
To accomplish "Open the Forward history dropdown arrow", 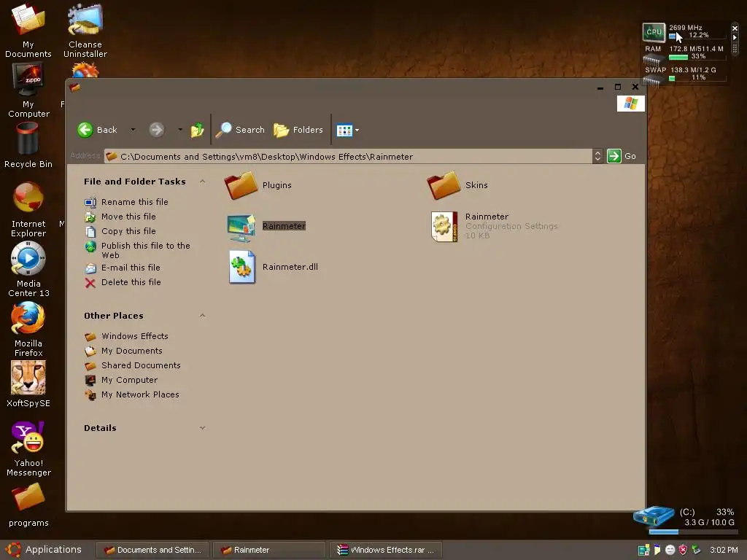I will point(180,130).
